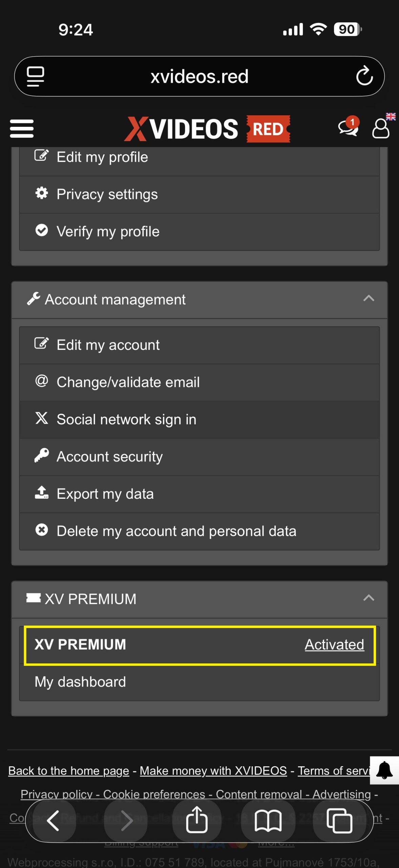Open the Privacy policy link
Image resolution: width=399 pixels, height=868 pixels.
57,794
